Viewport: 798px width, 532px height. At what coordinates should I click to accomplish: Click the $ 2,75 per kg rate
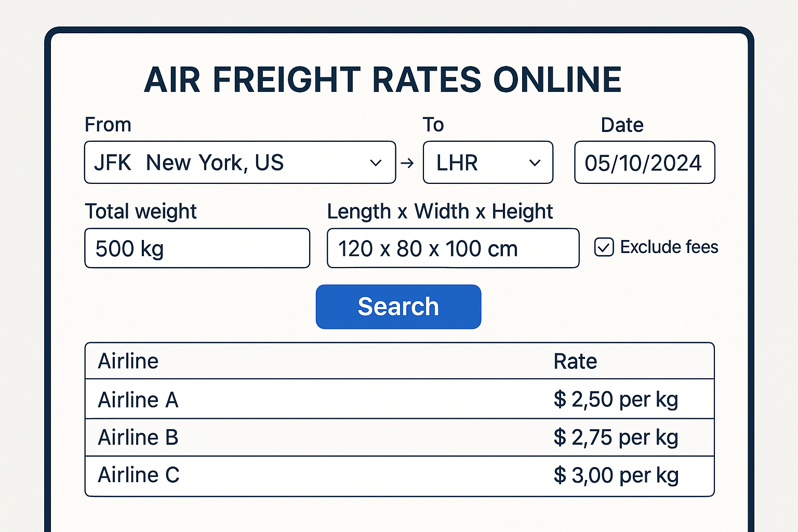point(616,437)
